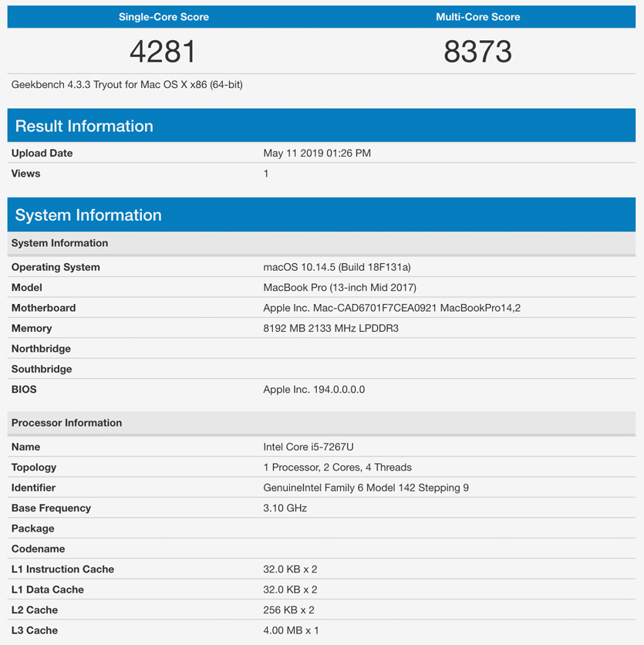
Task: Click the Upload Date label
Action: click(x=42, y=153)
